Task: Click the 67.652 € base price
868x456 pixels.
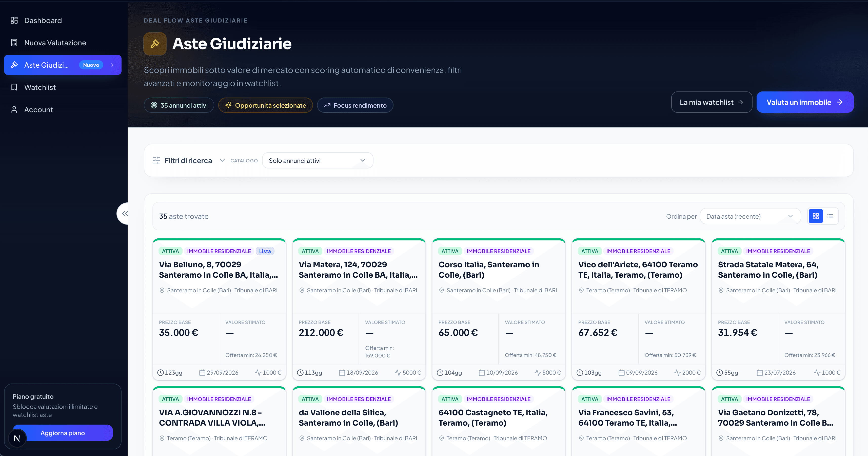Action: click(x=598, y=333)
